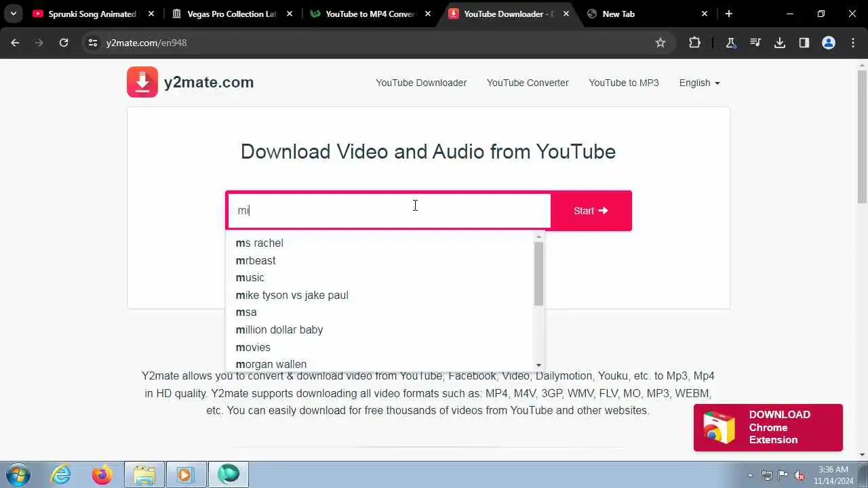Click the address bar URL y2mate.com/en948
The image size is (868, 488).
146,43
